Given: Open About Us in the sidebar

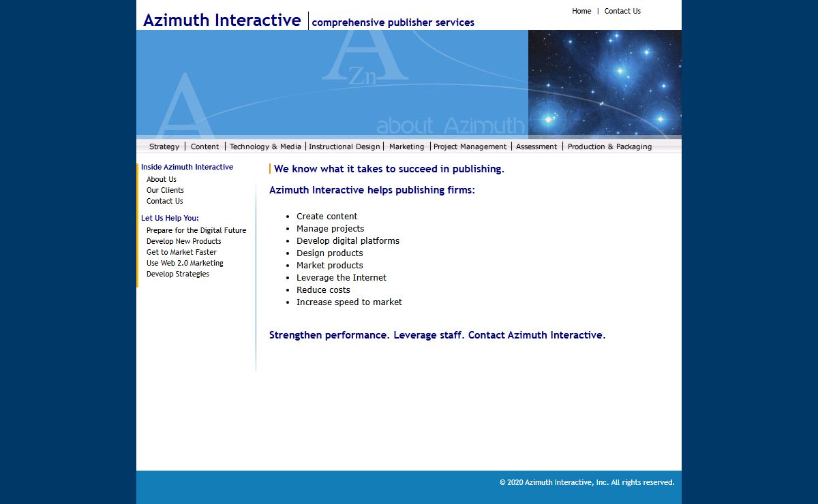Looking at the screenshot, I should coord(162,179).
